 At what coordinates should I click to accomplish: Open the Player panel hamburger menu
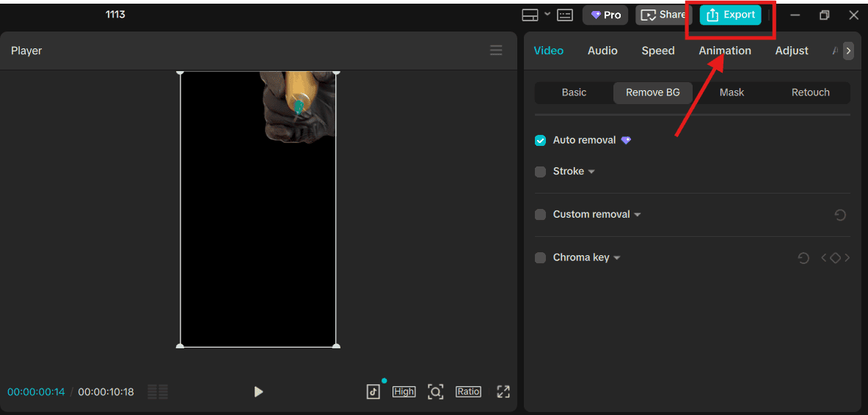[496, 51]
